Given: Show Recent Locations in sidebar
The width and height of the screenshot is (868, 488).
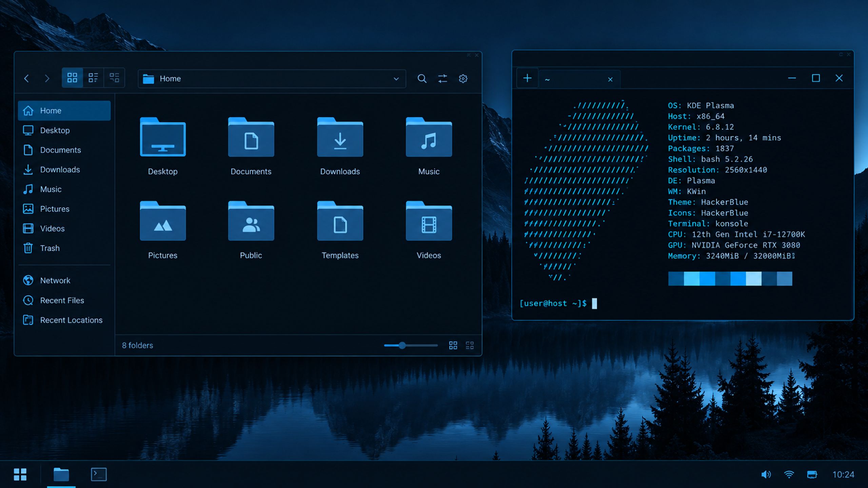Looking at the screenshot, I should tap(64, 320).
